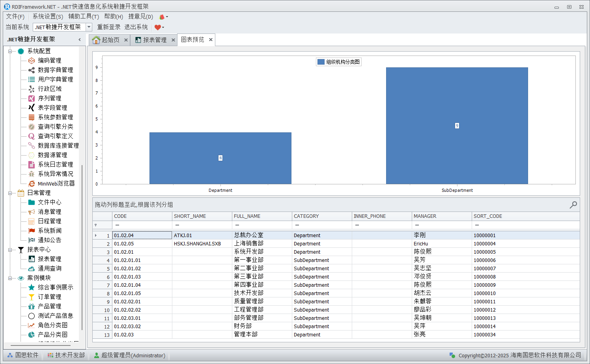Toggle the 组织机构分类图 legend marker
The image size is (590, 364).
tap(321, 62)
